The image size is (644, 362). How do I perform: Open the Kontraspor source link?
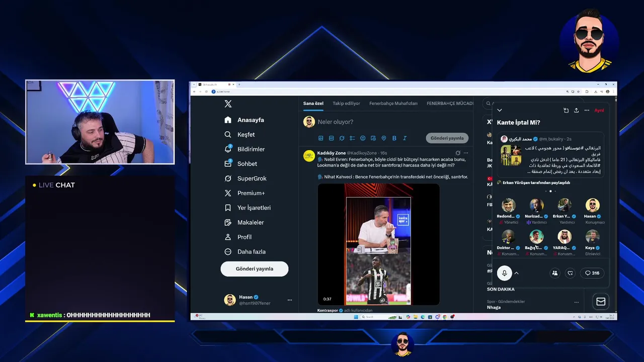tap(327, 310)
